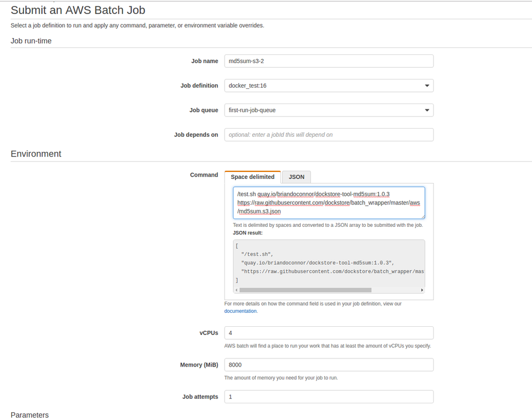Screen dimensions: 532x418
Task: Click the "JSON result:" label
Action: click(x=248, y=233)
